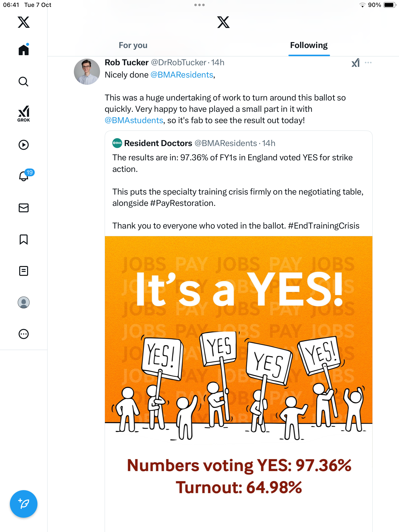Tap the three-dot multitasking control at top
399x532 pixels.
199,5
